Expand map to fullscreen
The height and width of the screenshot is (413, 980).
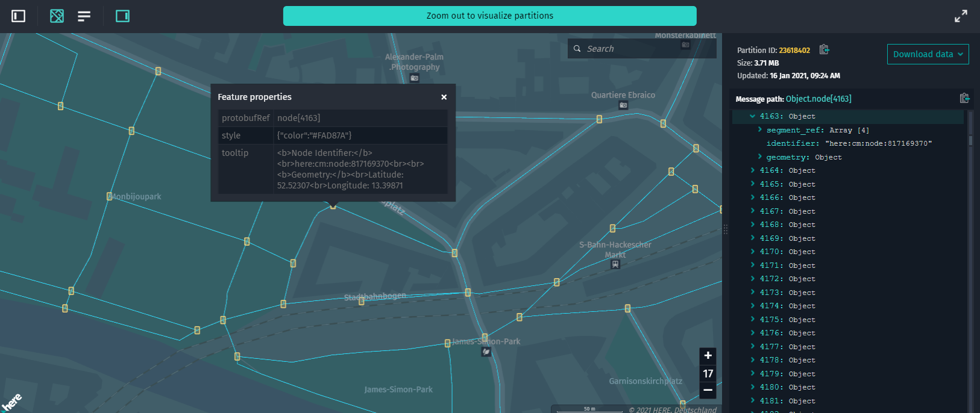tap(961, 16)
